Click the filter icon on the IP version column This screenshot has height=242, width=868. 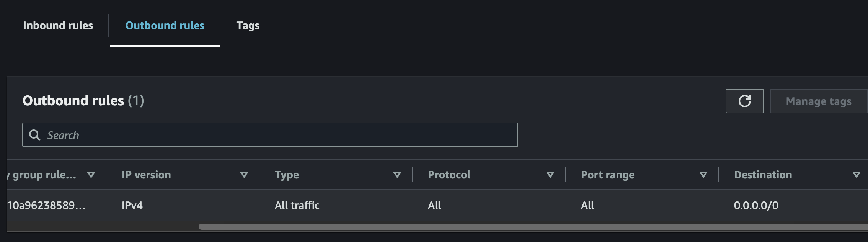(x=244, y=175)
